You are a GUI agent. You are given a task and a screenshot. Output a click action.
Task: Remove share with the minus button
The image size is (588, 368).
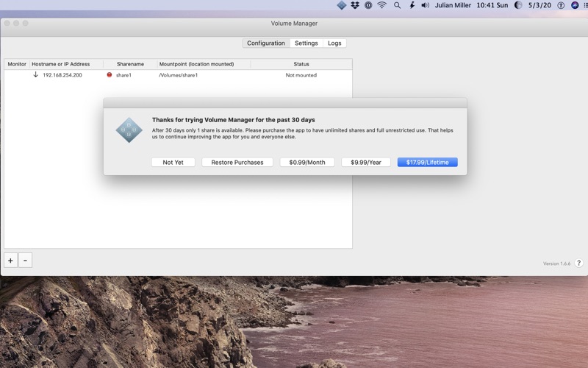point(25,261)
